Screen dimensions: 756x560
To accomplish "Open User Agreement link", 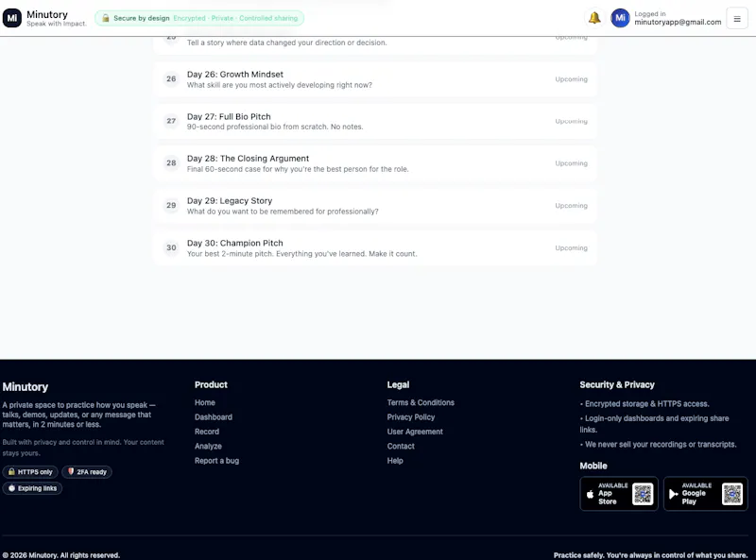I will pos(415,432).
